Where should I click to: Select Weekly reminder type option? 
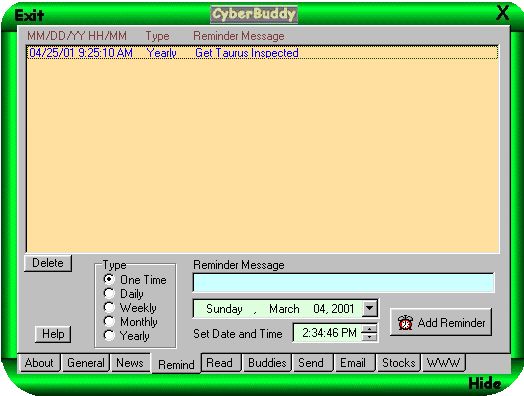(x=109, y=307)
